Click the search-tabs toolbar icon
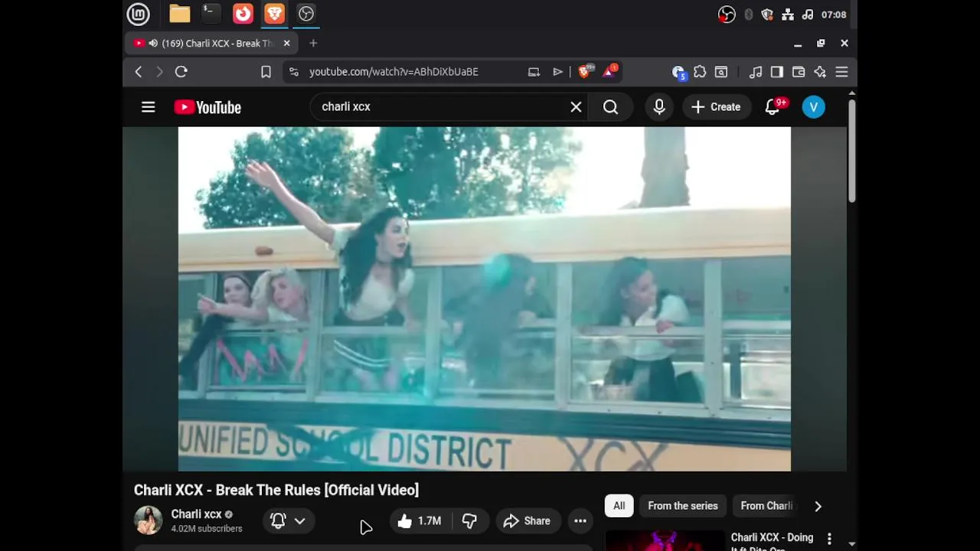The height and width of the screenshot is (551, 980). (x=721, y=72)
